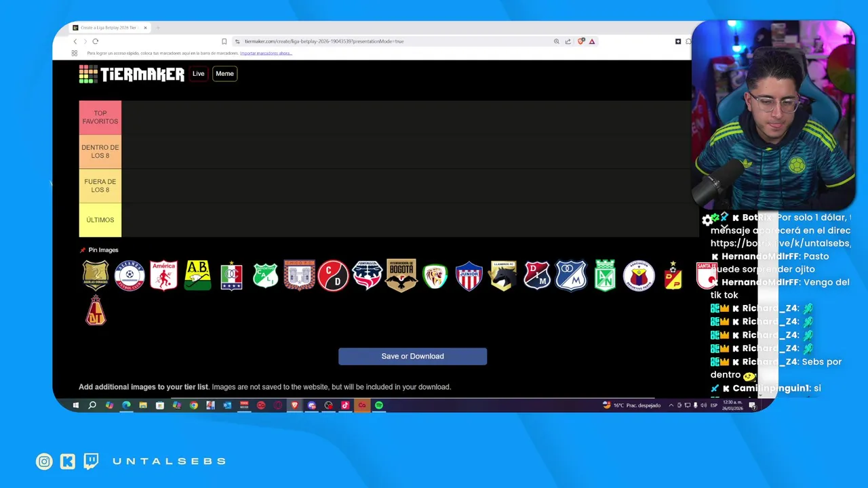This screenshot has width=868, height=488.
Task: Choose the Internacional de Bogotá crest
Action: (401, 276)
